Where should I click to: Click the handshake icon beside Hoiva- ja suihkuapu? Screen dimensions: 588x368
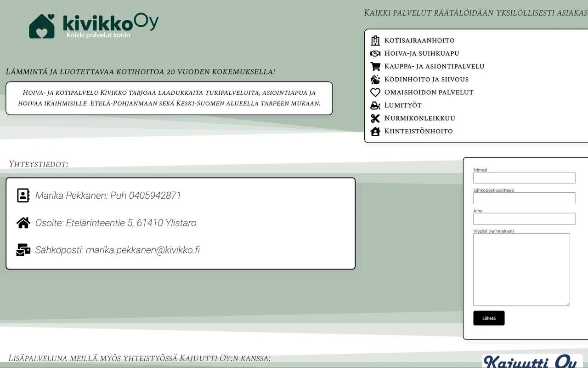pyautogui.click(x=375, y=53)
